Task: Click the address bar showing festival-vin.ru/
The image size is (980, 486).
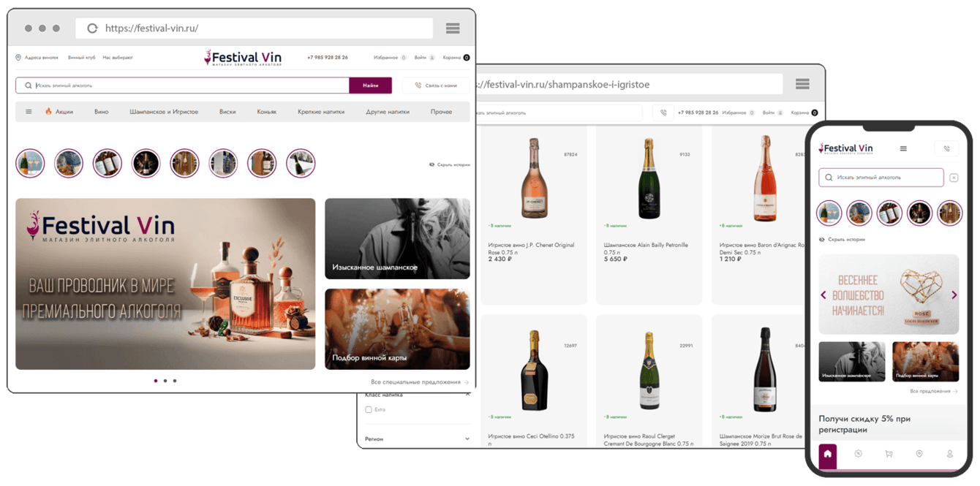Action: 255,29
